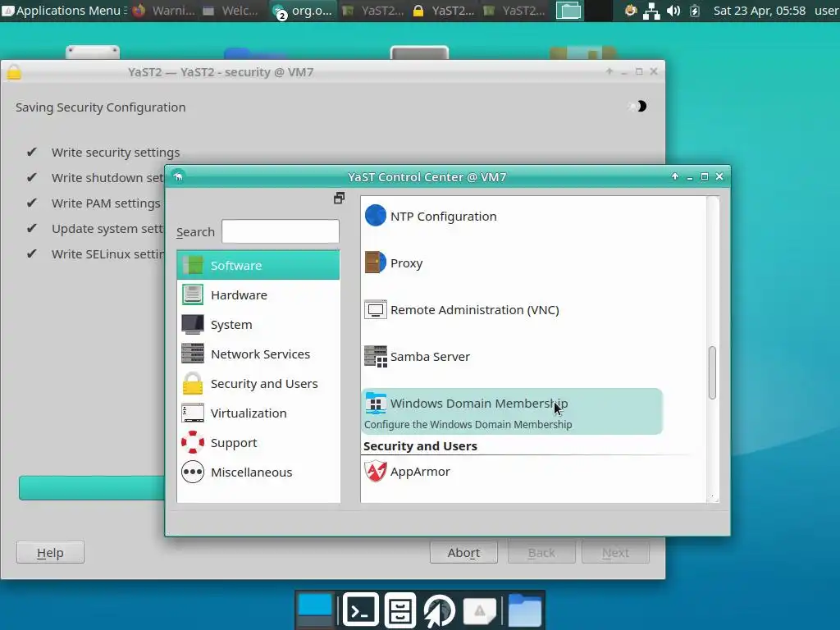Click the Help button in security window
Image resolution: width=840 pixels, height=630 pixels.
(x=50, y=552)
